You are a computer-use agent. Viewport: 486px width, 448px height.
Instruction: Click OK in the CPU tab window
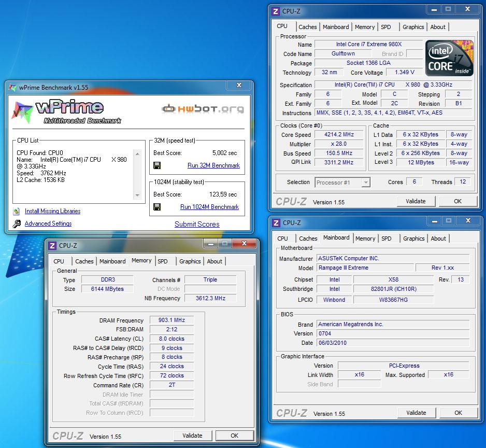point(458,201)
